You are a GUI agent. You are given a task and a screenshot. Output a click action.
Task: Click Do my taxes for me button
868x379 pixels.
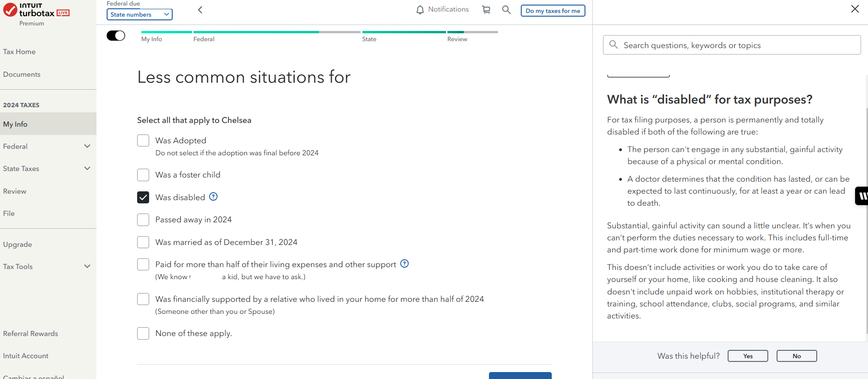[x=553, y=11]
